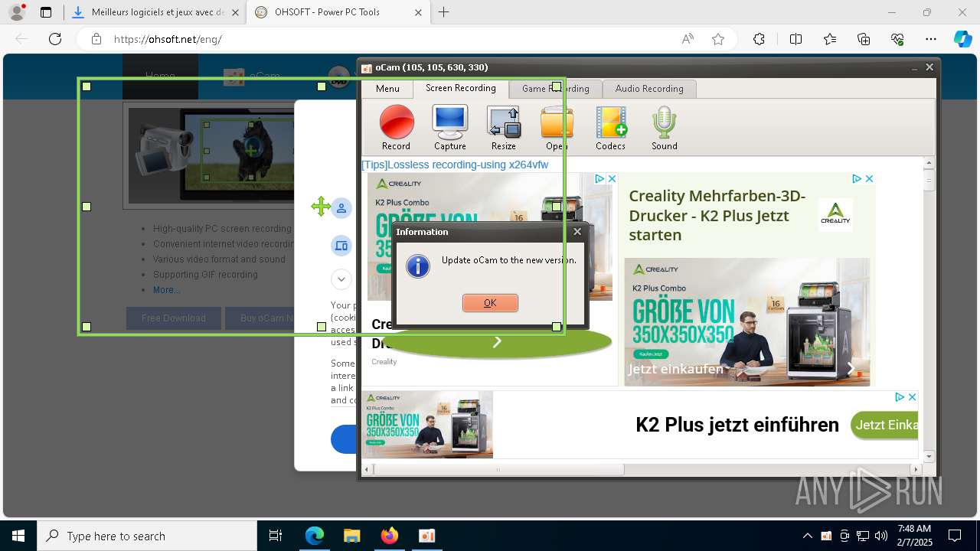Click the green move crosshair of recording area
The width and height of the screenshot is (980, 551).
tap(321, 207)
